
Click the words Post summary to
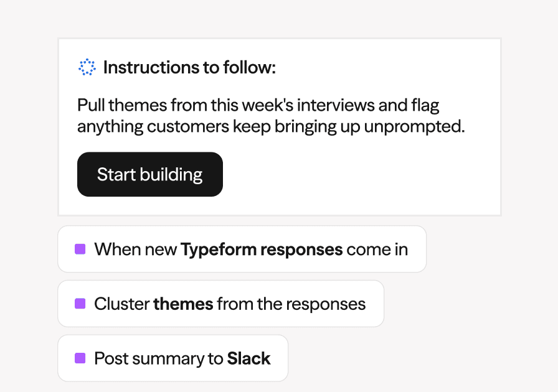pos(159,359)
